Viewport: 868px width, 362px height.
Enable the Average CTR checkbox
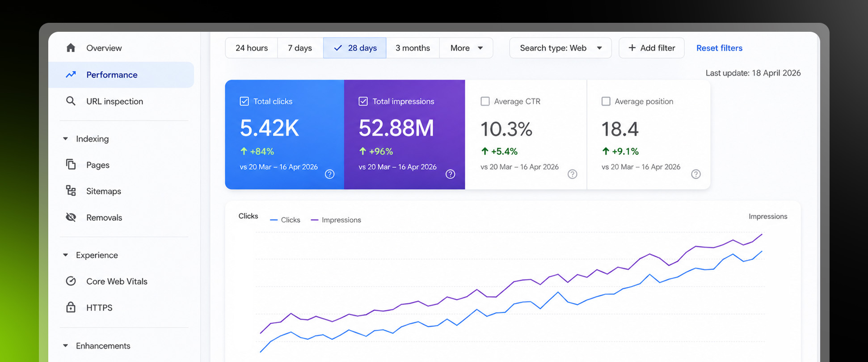(x=485, y=102)
